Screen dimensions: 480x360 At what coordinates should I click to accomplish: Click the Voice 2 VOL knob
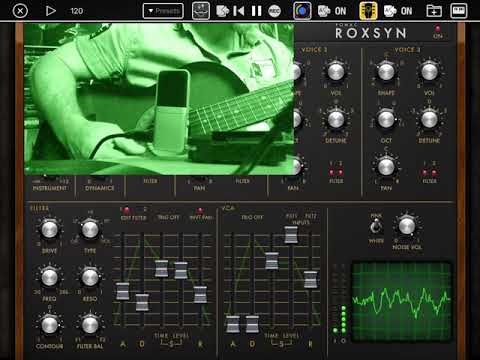pos(336,71)
